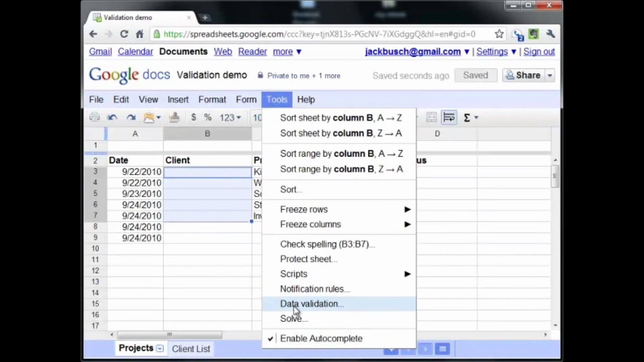This screenshot has width=644, height=362.
Task: Click the Undo arrow in the toolbar
Action: pyautogui.click(x=112, y=118)
